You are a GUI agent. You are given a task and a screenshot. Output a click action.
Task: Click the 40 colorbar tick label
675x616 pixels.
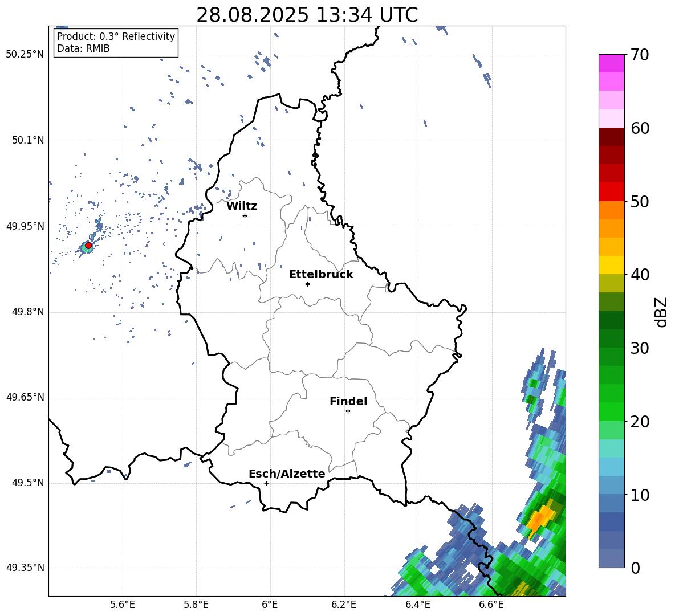tap(640, 275)
